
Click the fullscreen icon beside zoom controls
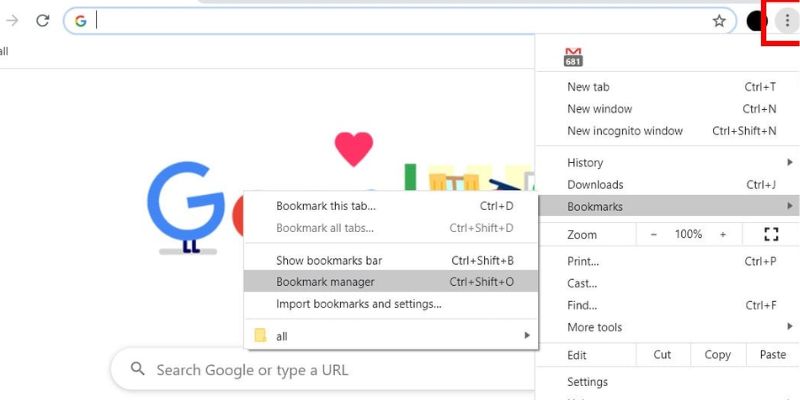click(770, 234)
